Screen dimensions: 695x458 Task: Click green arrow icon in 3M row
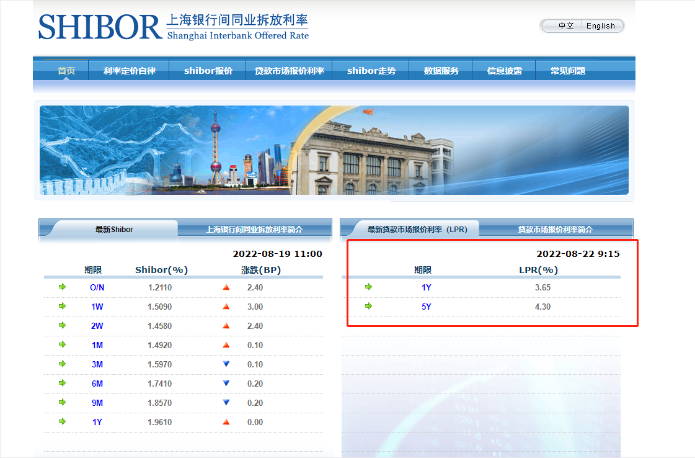pos(62,364)
